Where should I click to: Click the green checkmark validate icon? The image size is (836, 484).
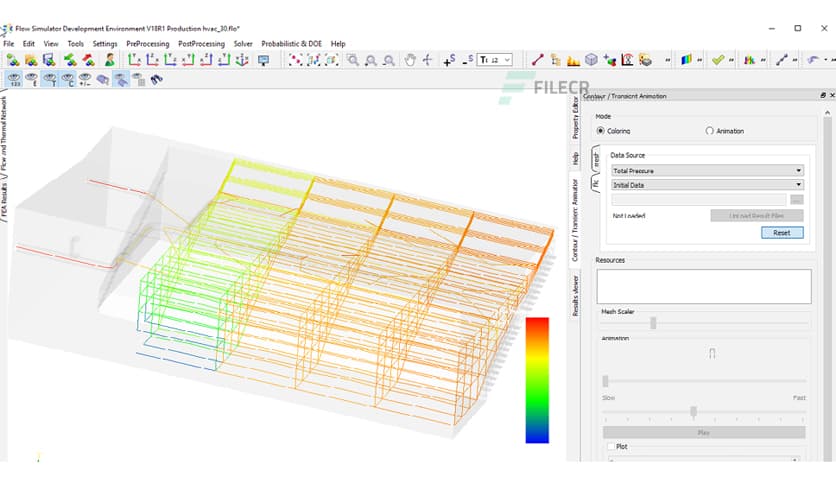(718, 60)
